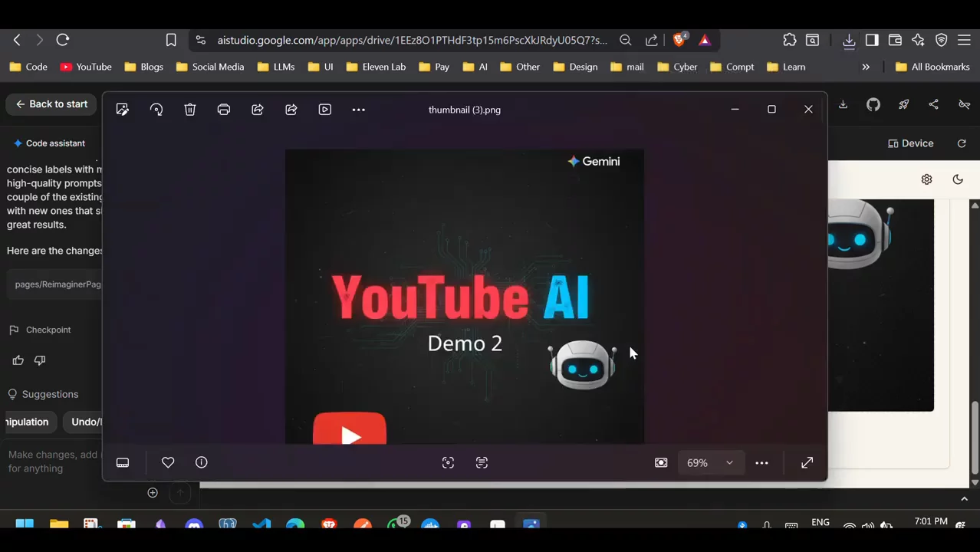Open the See more menu in Photos top toolbar
The width and height of the screenshot is (980, 552).
pos(359,110)
